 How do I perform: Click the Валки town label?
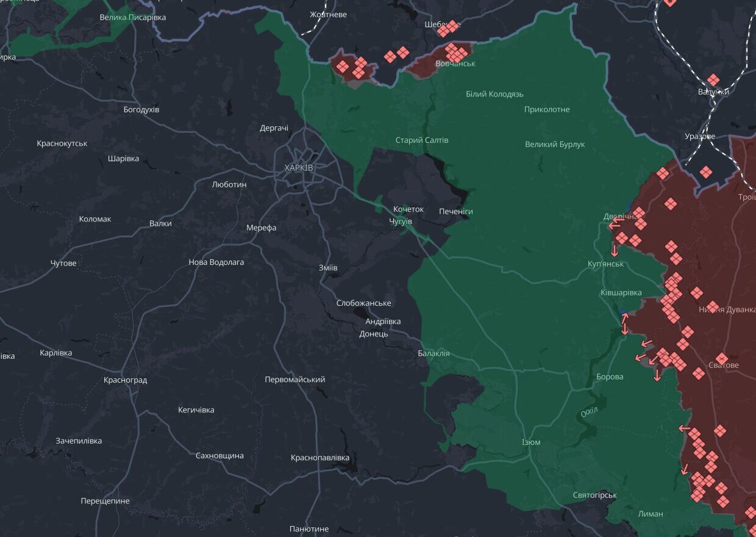(160, 223)
